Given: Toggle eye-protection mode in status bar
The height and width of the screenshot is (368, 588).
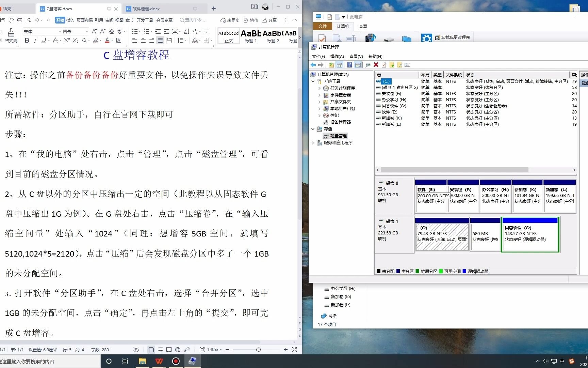Looking at the screenshot, I should [136, 350].
